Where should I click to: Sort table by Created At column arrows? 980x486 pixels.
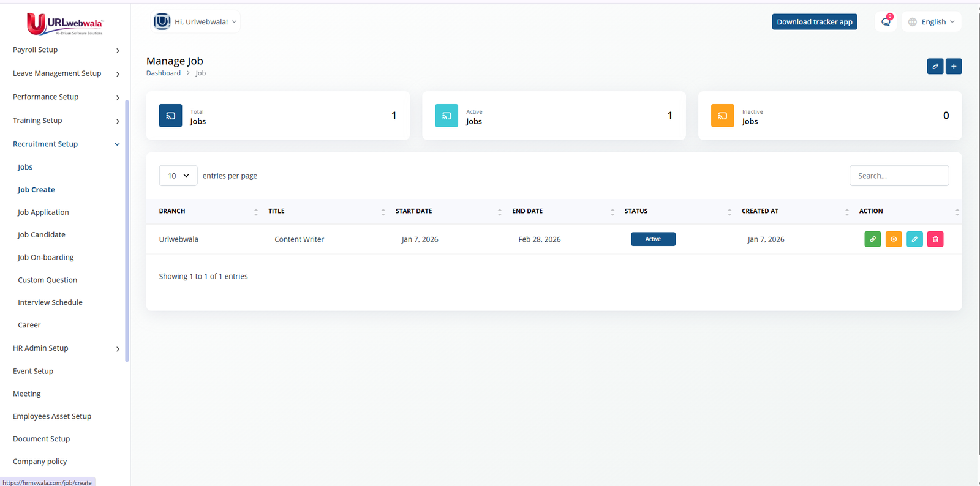847,212
